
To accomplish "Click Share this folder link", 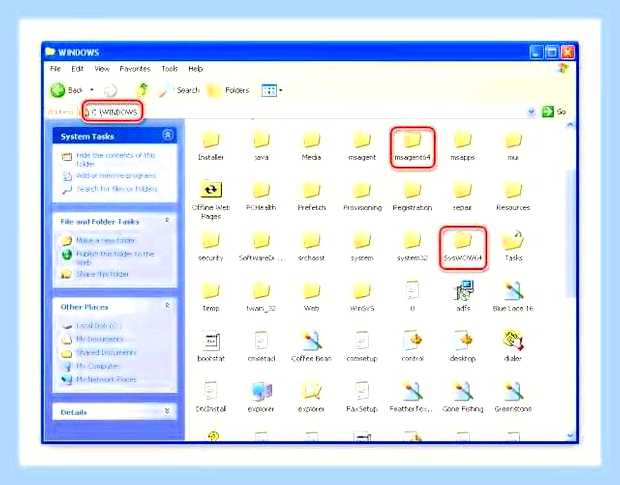I will coord(102,274).
